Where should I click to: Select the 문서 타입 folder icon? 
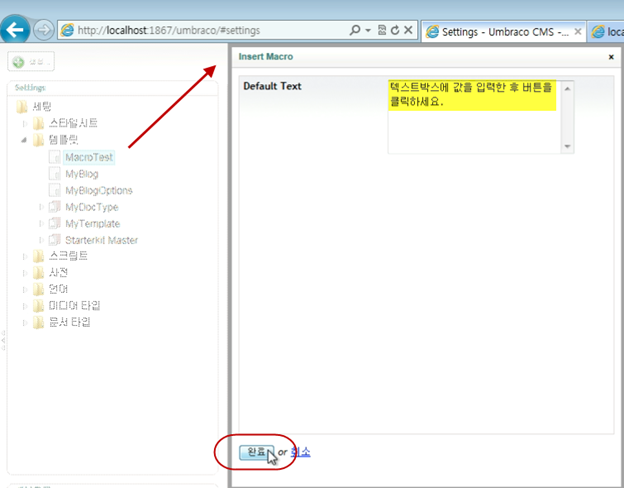[38, 322]
